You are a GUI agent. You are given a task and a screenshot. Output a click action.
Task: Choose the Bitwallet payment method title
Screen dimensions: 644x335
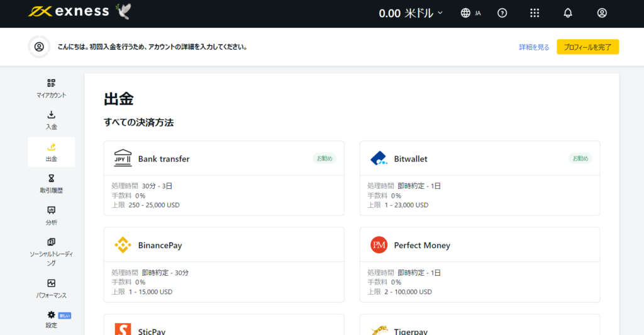coord(411,159)
